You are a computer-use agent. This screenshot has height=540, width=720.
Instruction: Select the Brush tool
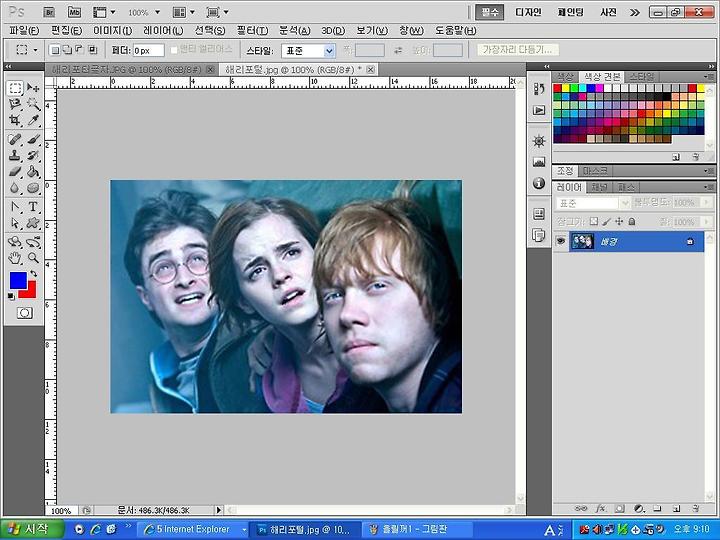(x=33, y=139)
